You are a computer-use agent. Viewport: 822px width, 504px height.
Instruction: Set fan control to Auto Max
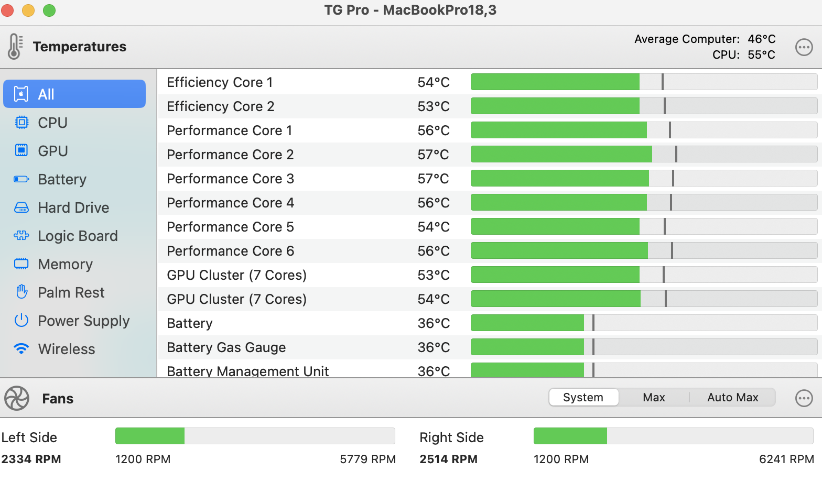coord(732,398)
